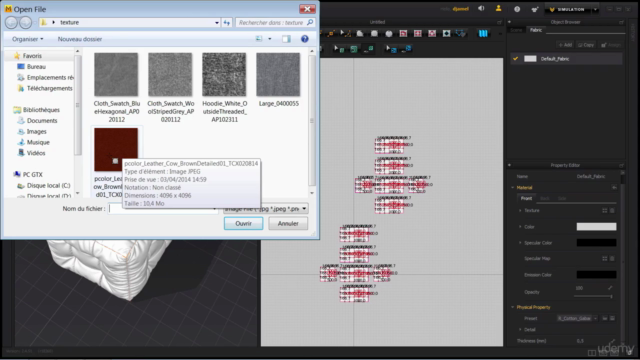Go forward in the Open File dialog
640x360 pixels.
[x=25, y=22]
